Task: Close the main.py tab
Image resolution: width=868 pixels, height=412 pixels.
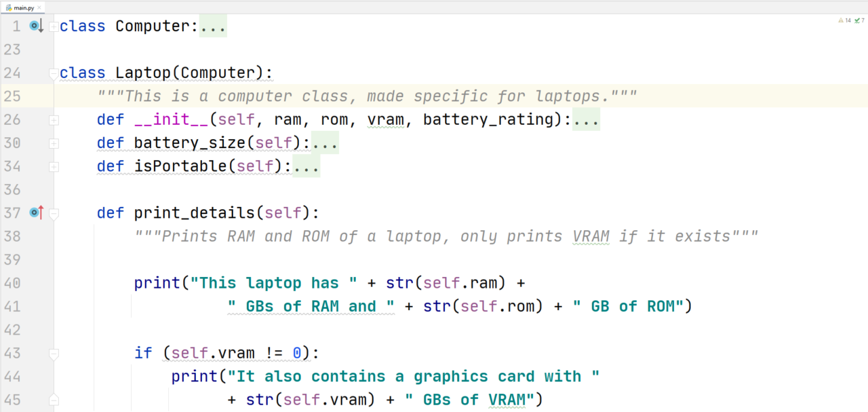Action: 39,7
